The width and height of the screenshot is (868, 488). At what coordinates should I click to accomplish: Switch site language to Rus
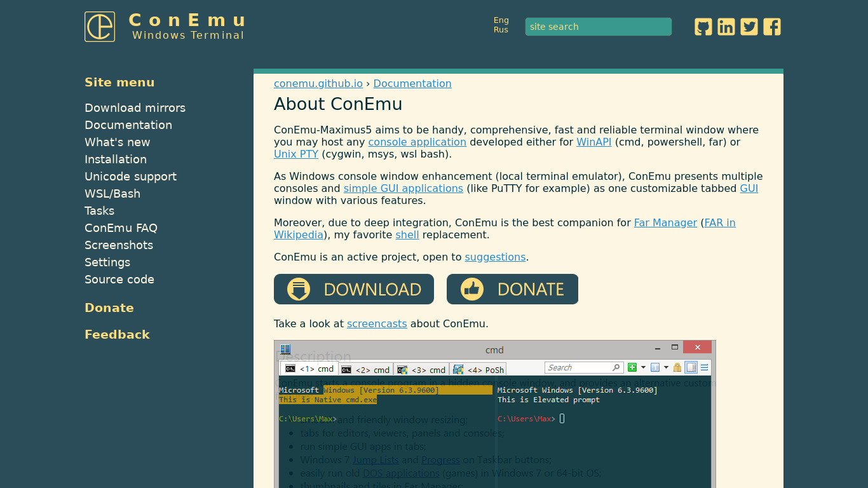coord(501,30)
